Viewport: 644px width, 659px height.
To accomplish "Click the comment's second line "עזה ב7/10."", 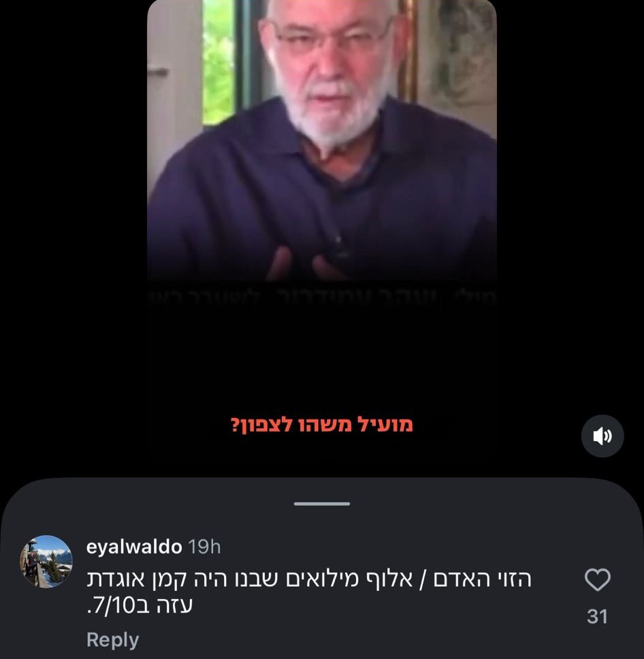I will point(140,605).
